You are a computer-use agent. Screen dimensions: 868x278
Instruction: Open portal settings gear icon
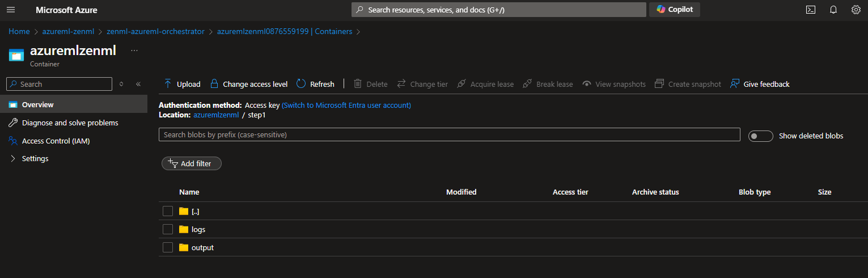[x=856, y=10]
